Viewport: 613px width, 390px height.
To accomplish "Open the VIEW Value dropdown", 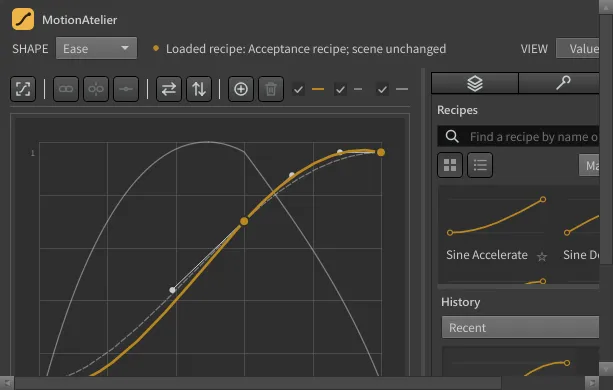I will [x=577, y=48].
